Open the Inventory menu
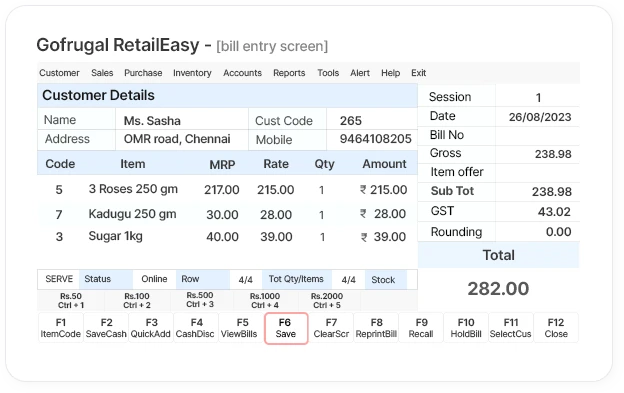Image resolution: width=624 pixels, height=393 pixels. click(x=192, y=73)
